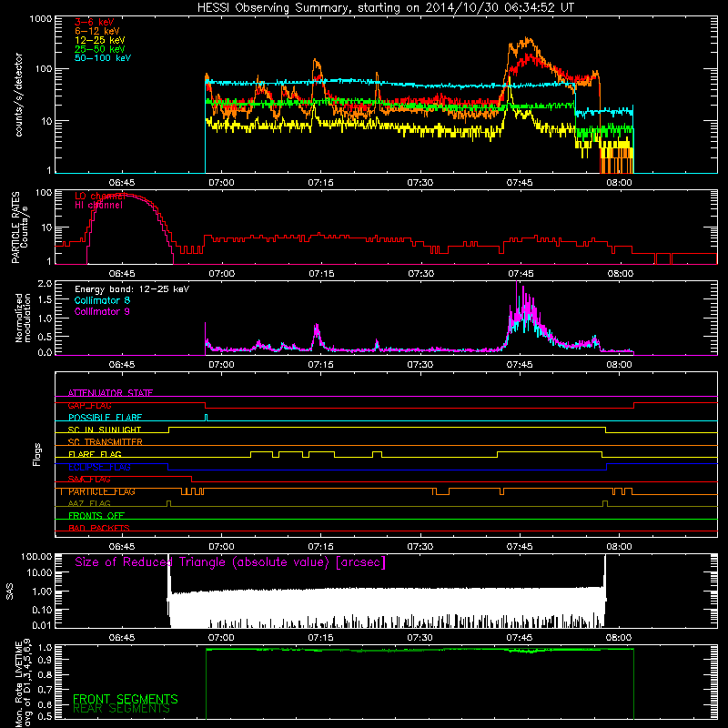Click the 2.0 tick on modulation axis
This screenshot has width=728, height=728.
click(x=45, y=284)
